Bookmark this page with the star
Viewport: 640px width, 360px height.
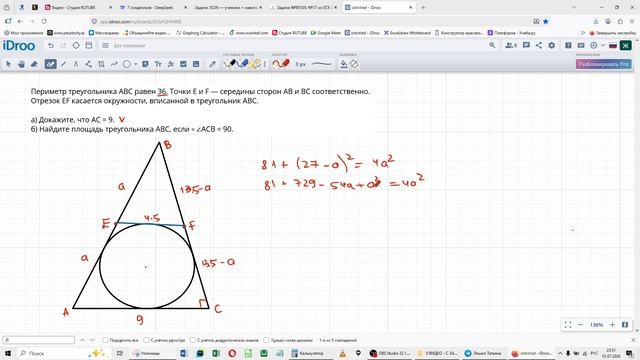(x=546, y=21)
